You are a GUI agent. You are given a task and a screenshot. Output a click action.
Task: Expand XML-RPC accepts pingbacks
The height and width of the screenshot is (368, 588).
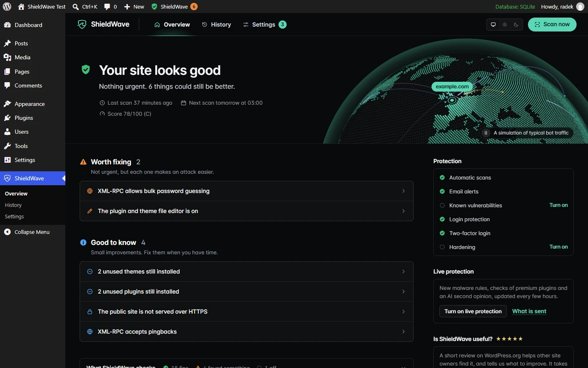click(x=247, y=332)
